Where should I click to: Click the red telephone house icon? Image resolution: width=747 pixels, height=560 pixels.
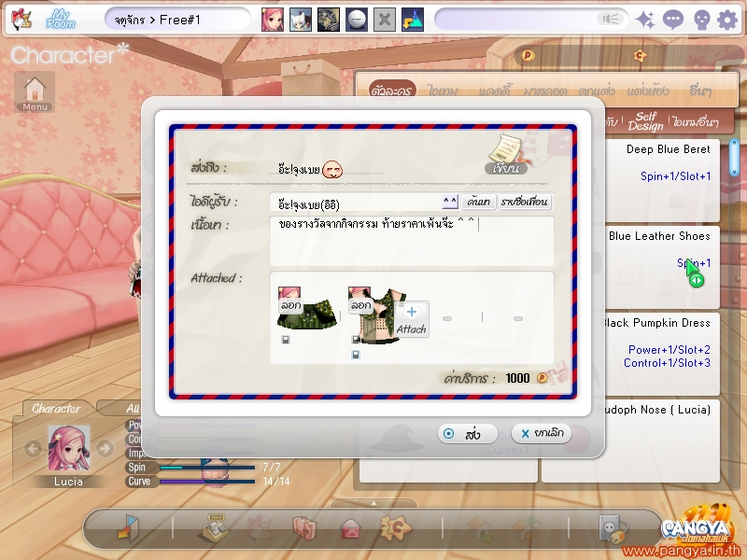click(x=351, y=528)
